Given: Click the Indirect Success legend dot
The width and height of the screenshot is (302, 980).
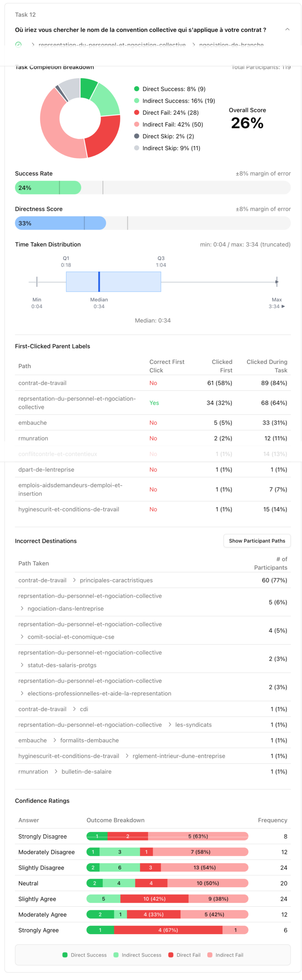Looking at the screenshot, I should 136,101.
